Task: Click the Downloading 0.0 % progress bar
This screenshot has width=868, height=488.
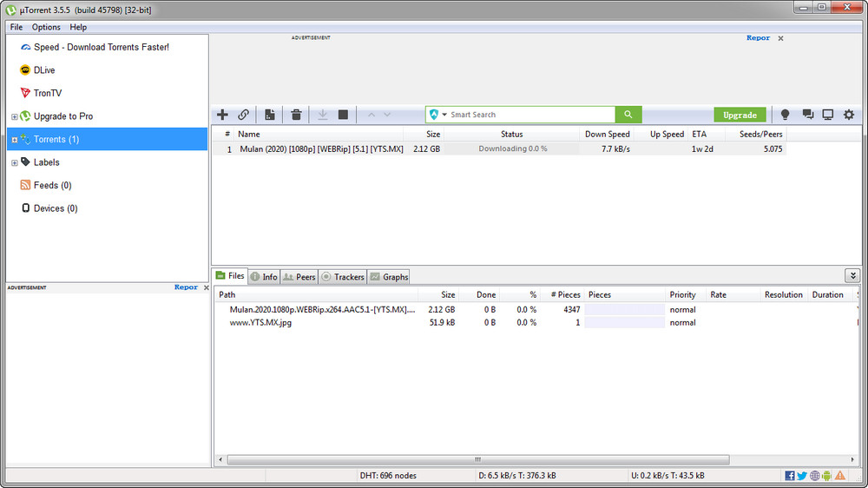Action: [x=512, y=149]
